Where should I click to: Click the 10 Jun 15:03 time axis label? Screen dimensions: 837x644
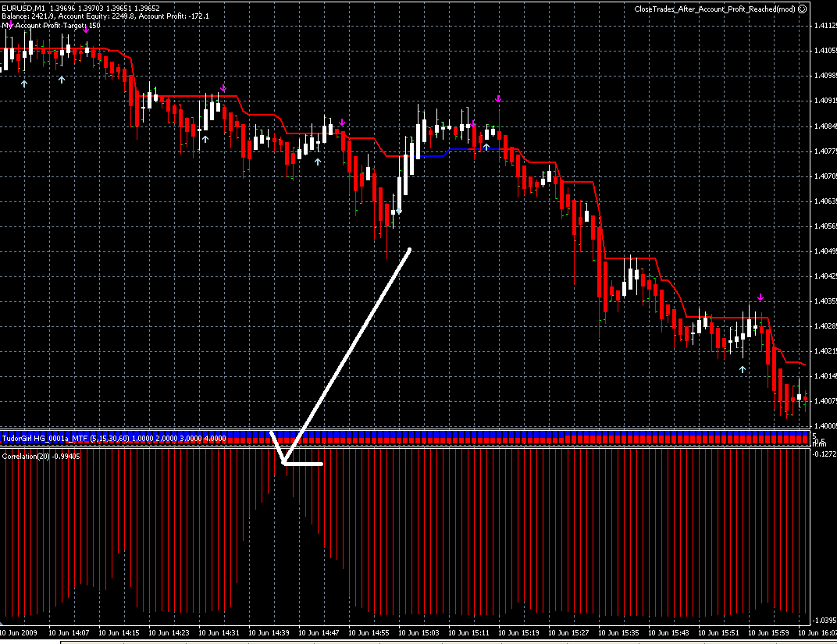point(419,633)
